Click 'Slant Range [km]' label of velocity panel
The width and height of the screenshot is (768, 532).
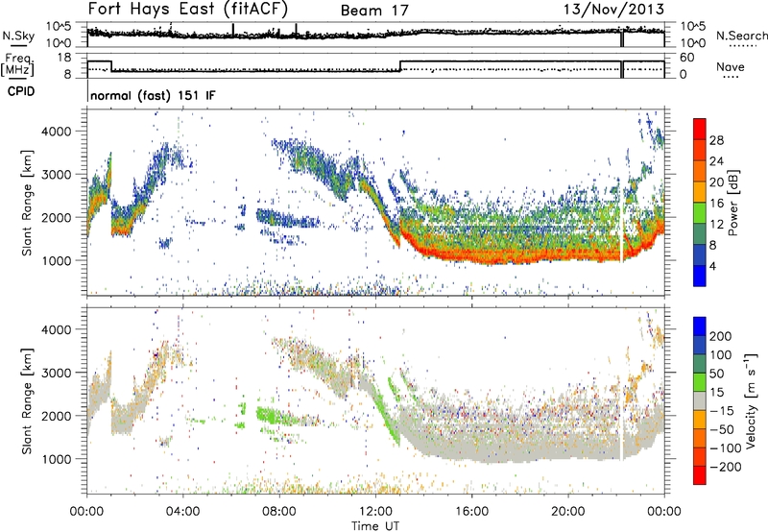pos(27,400)
